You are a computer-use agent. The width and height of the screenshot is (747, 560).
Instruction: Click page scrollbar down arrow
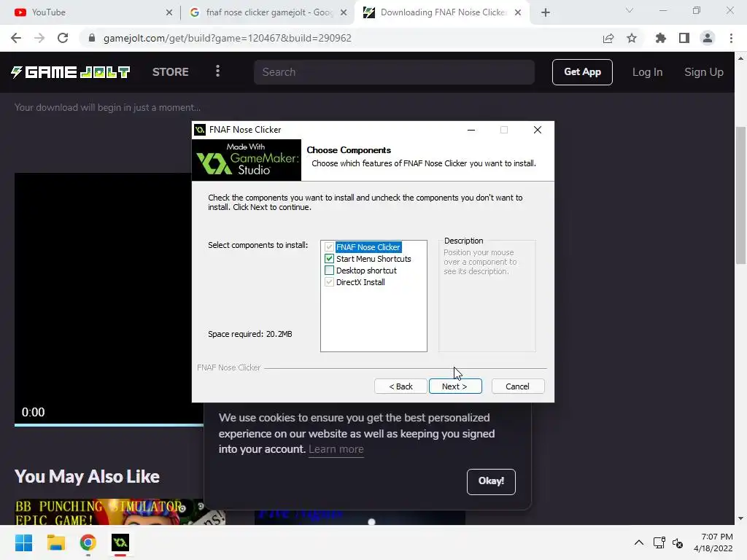pyautogui.click(x=740, y=518)
